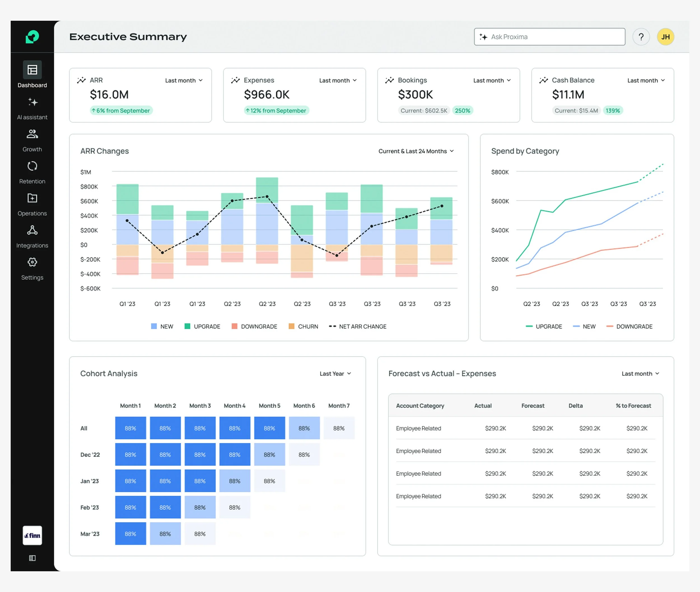Toggle the UPGRADE legend in ARR Changes
Viewport: 700px width, 592px height.
point(202,327)
